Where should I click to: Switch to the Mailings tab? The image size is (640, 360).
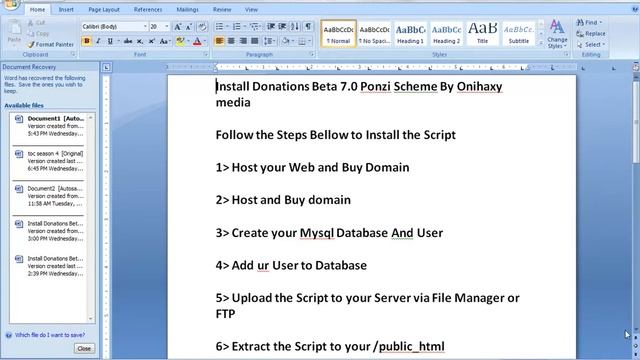(x=187, y=9)
